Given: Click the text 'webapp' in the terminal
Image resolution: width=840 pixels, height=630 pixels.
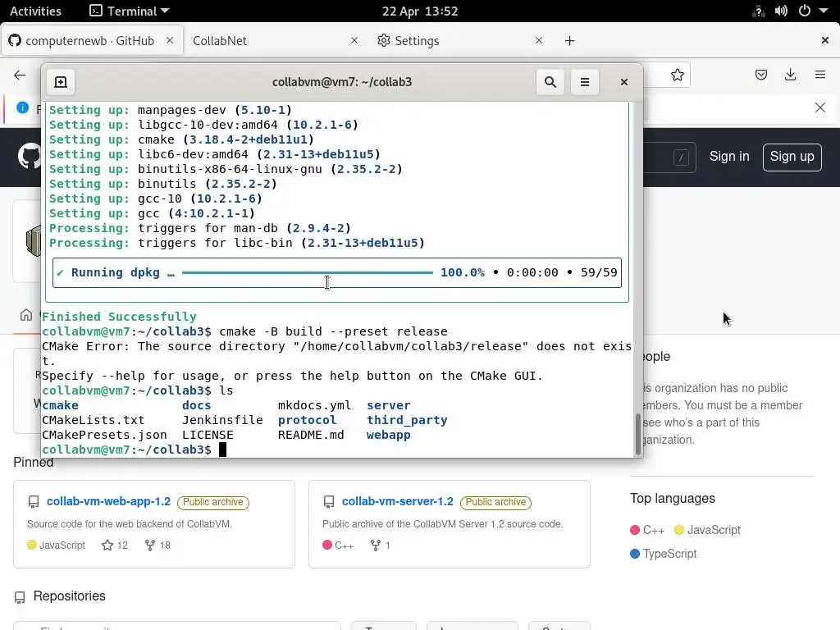Looking at the screenshot, I should pos(388,435).
